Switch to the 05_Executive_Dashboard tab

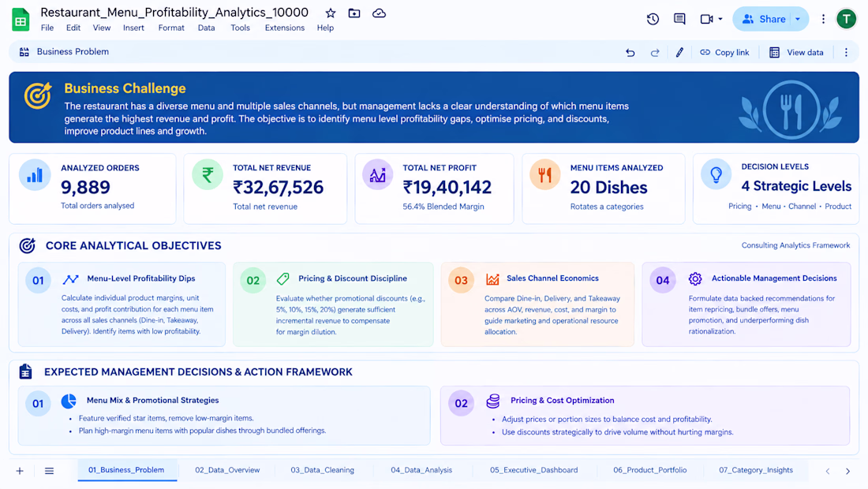point(533,470)
